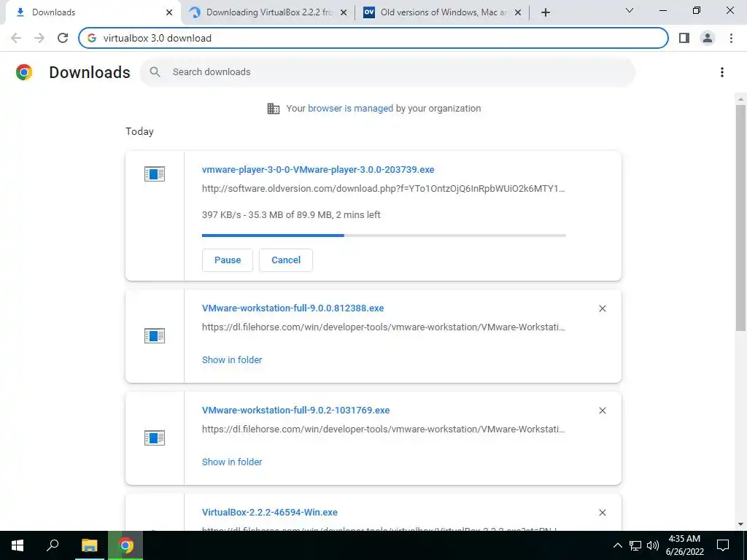Click the browser forward arrow
This screenshot has height=560, width=747.
coord(39,38)
